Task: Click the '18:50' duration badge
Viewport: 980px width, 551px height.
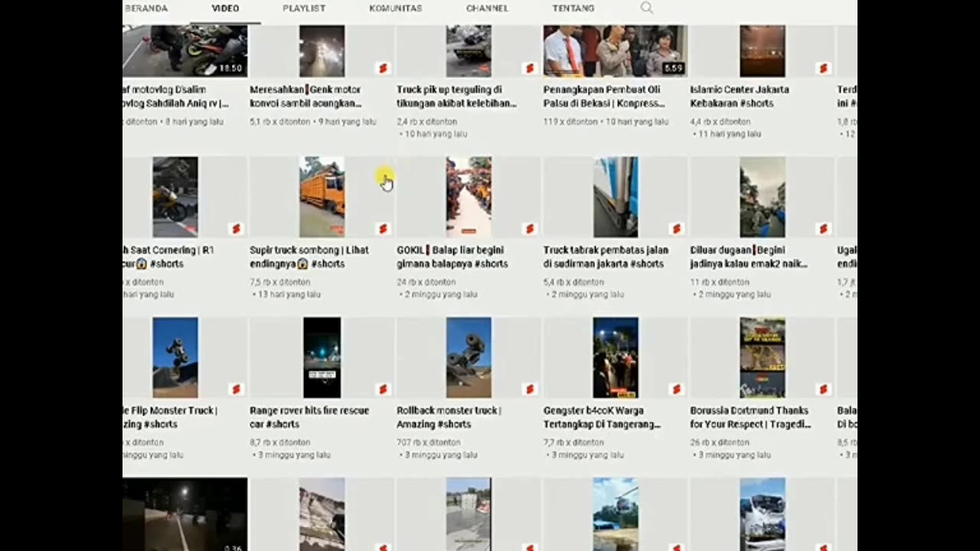Action: 230,68
